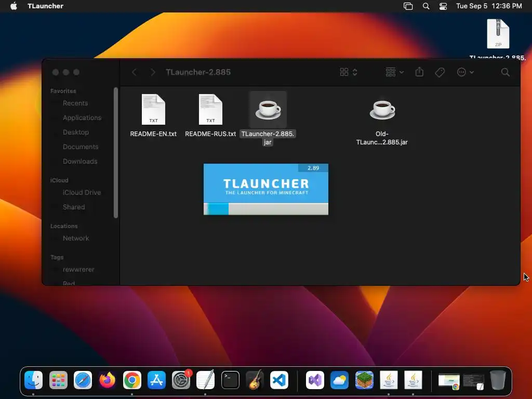Open Visual Studio purple icon in dock
Screen dimensions: 532x399
tap(315, 380)
